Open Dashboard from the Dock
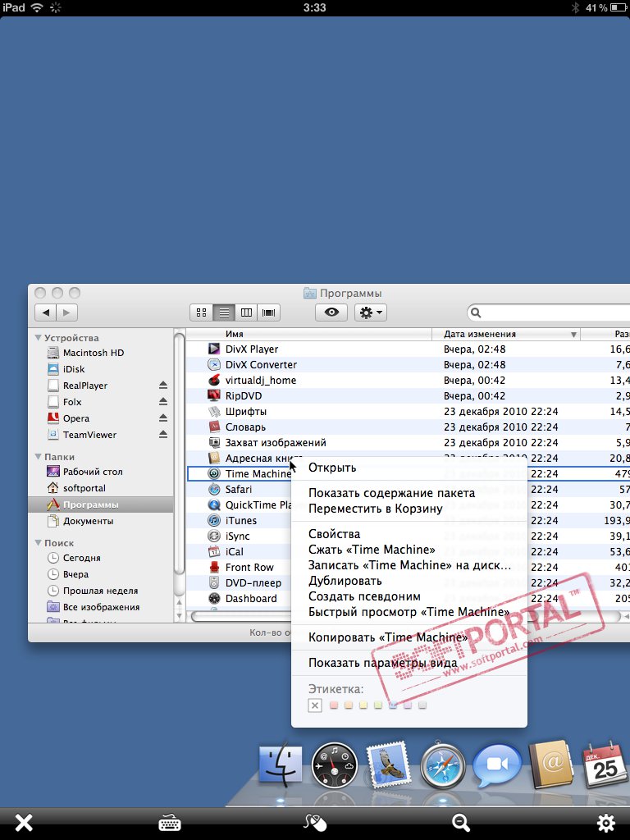Screen dimensions: 630x840 pyautogui.click(x=335, y=765)
